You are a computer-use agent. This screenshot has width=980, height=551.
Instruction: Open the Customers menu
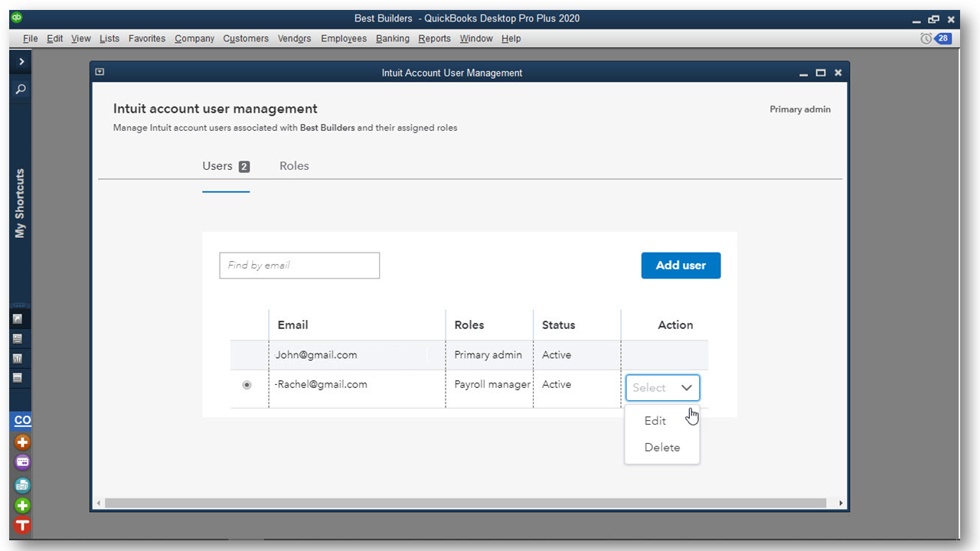(246, 38)
